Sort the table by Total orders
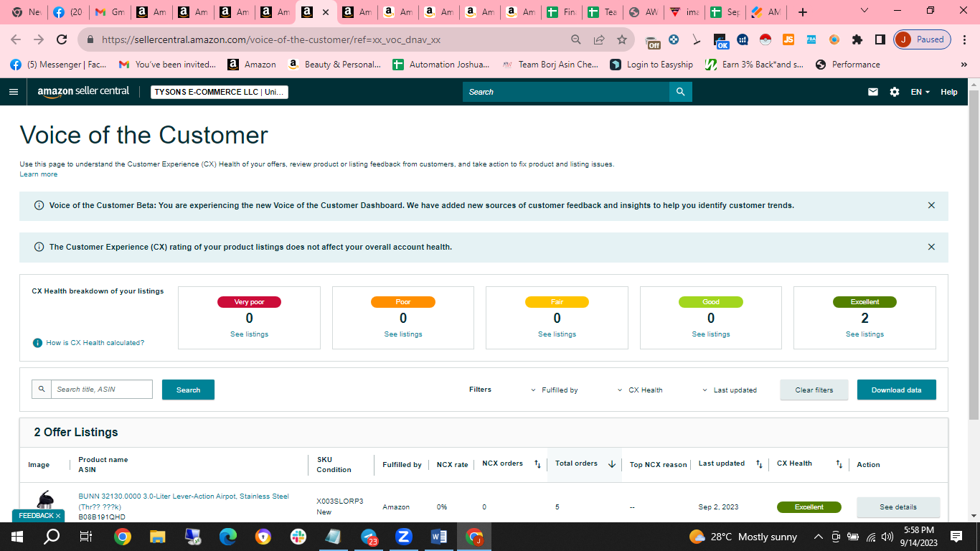Screen dimensions: 980x551 click(x=612, y=464)
